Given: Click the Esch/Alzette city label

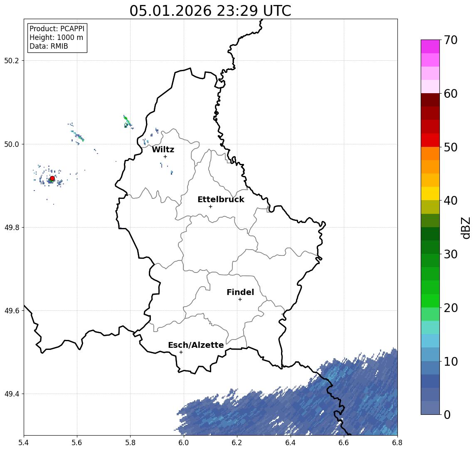Looking at the screenshot, I should pos(196,345).
